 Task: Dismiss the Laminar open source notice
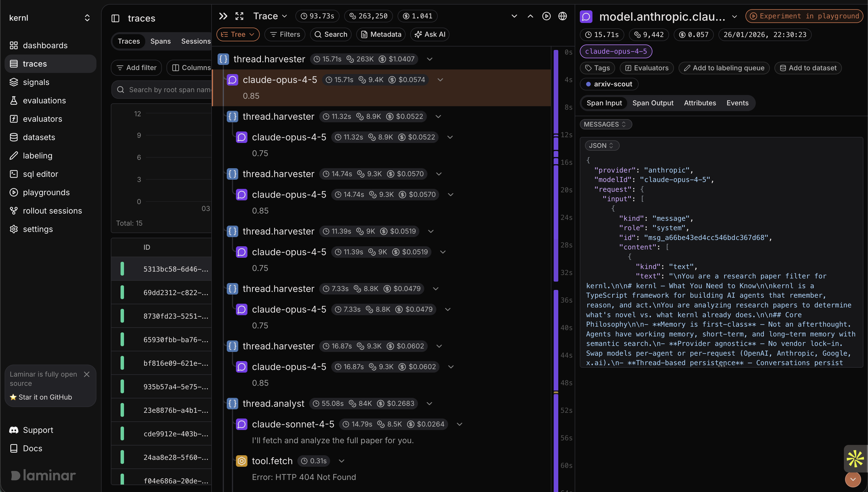86,374
